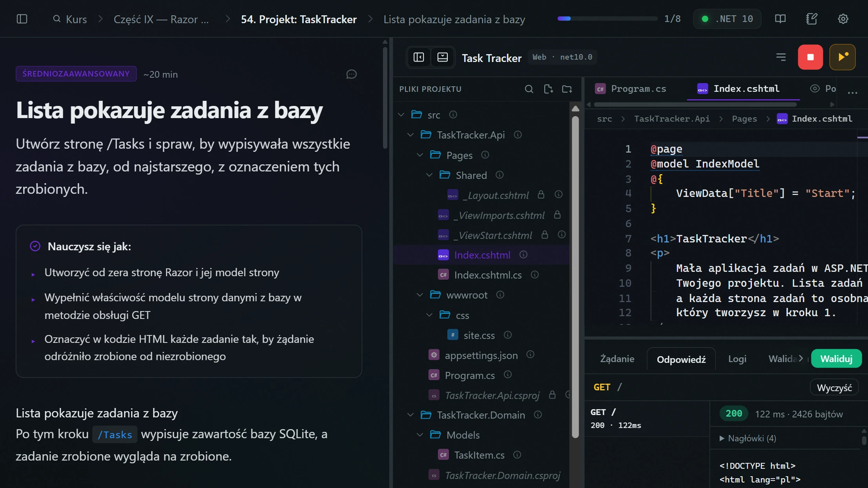Viewport: 868px width, 488px height.
Task: Open the lesson comments bubble icon
Action: 351,74
